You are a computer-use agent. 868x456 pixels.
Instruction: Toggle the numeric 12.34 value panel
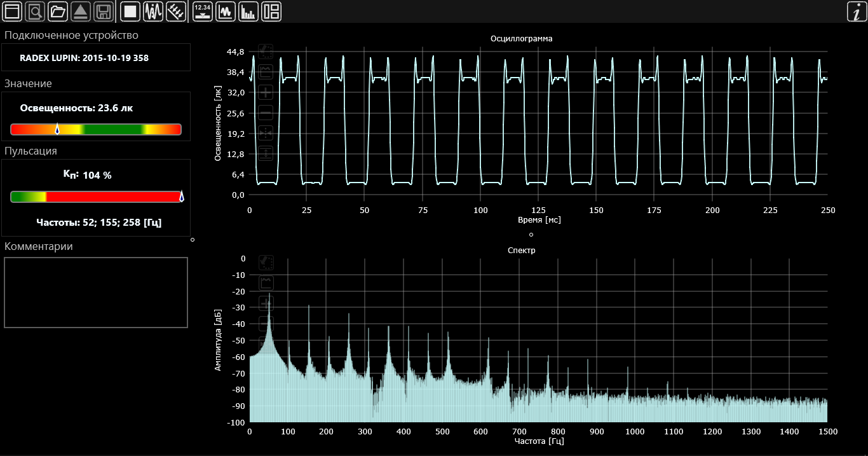click(203, 11)
